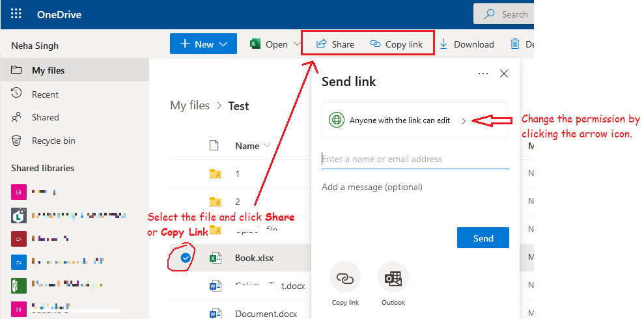
Task: Click the Word icon beside Document.docx
Action: [216, 314]
